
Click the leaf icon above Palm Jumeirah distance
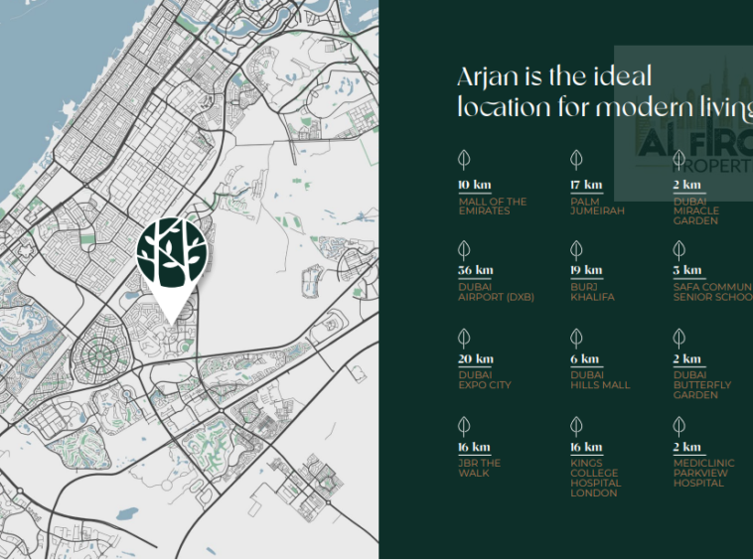[576, 160]
